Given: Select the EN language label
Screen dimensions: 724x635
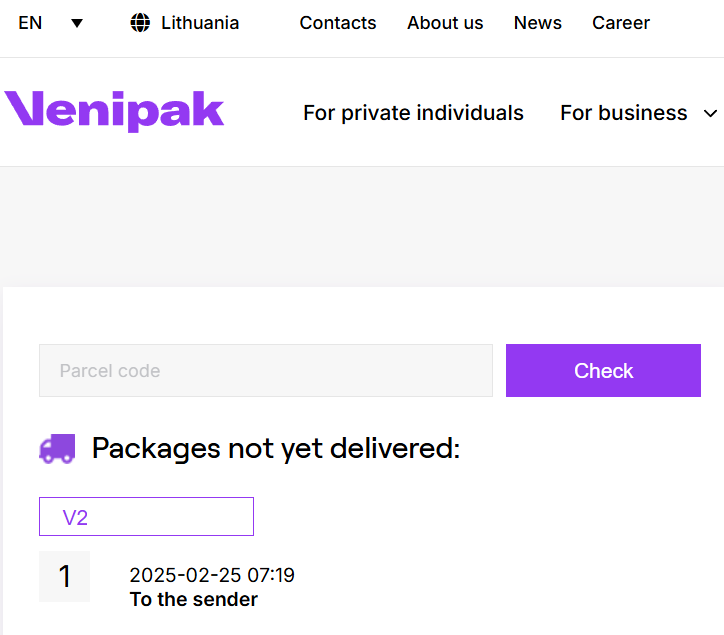Looking at the screenshot, I should tap(30, 23).
